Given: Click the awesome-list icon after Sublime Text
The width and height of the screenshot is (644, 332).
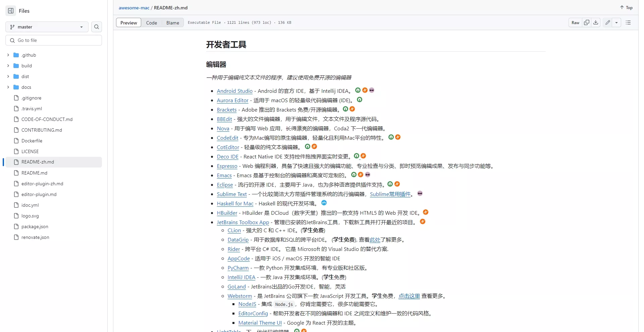Looking at the screenshot, I should coord(420,193).
